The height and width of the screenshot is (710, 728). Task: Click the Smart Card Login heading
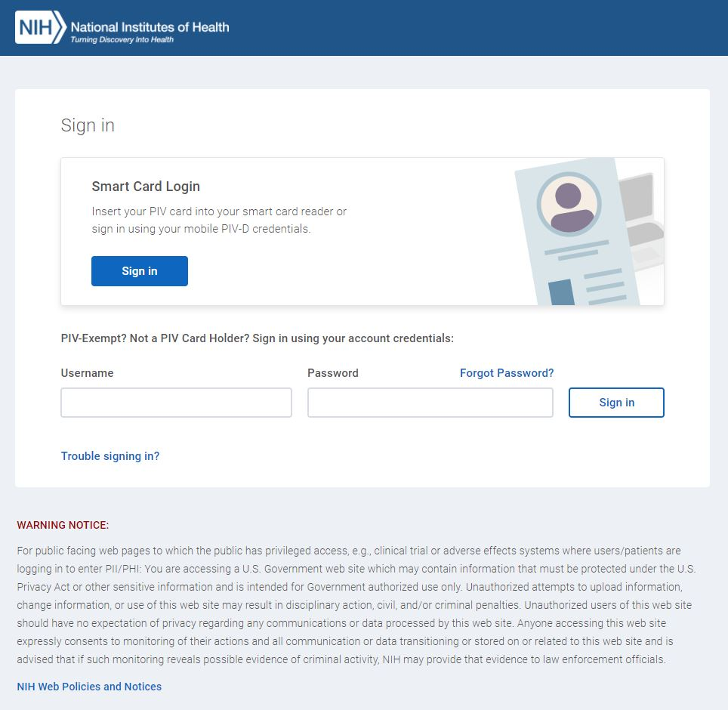[x=146, y=187]
